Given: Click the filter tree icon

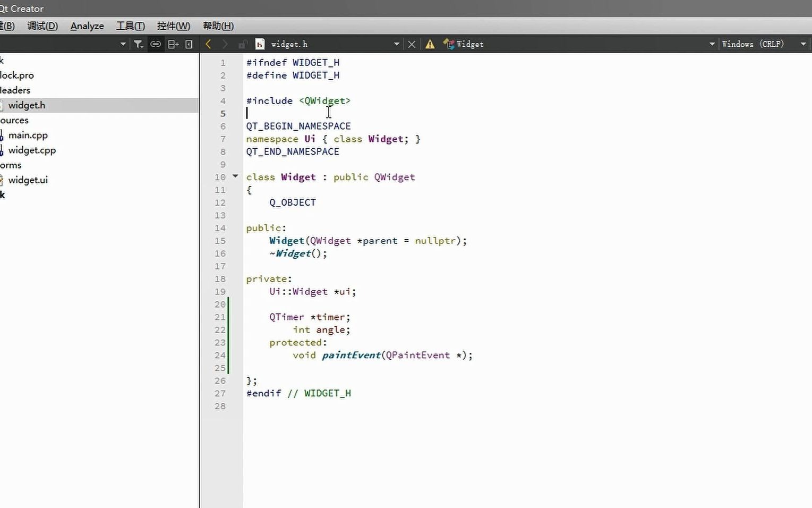Looking at the screenshot, I should click(x=139, y=44).
